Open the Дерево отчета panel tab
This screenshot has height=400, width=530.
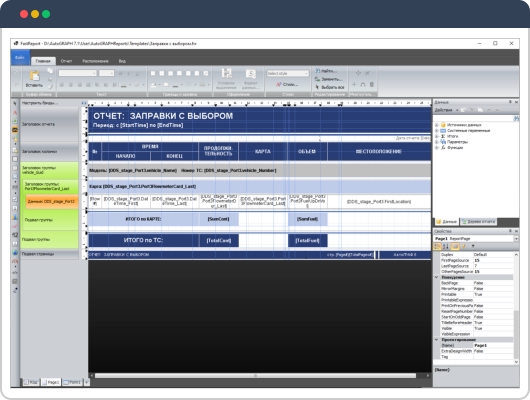(479, 222)
